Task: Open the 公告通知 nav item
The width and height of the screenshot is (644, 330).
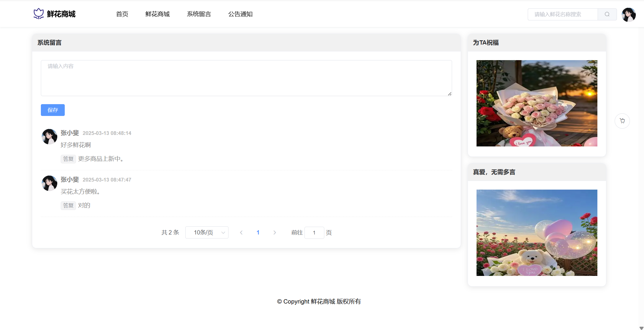Action: [240, 14]
